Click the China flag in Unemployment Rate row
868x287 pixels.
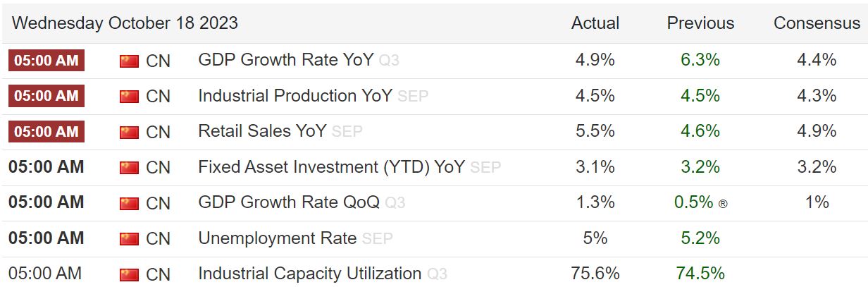point(129,238)
